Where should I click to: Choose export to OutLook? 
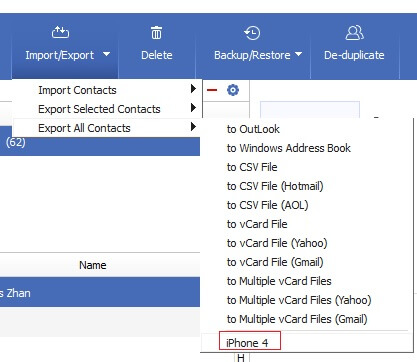pyautogui.click(x=253, y=129)
